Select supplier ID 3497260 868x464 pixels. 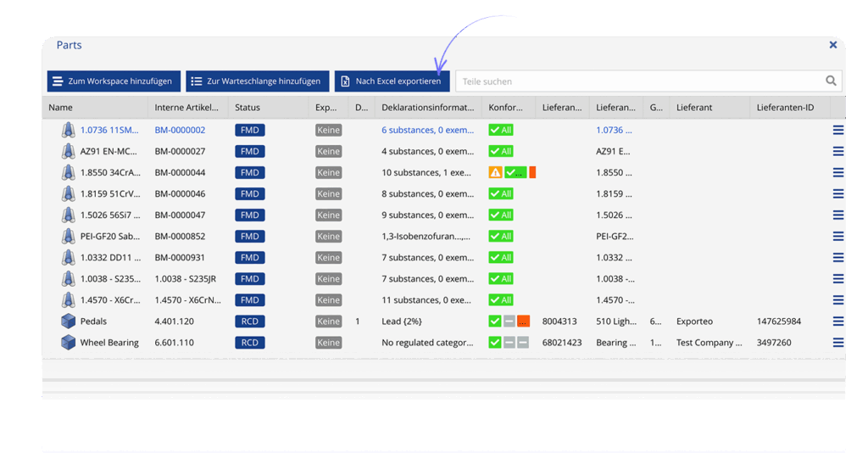pos(774,343)
